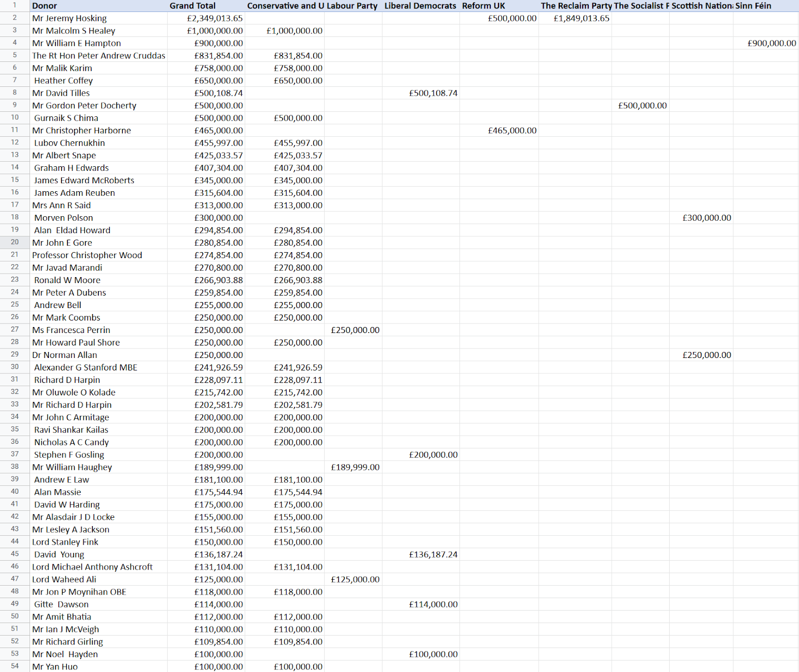
Task: Click the Alan Eldad Howard cell
Action: coord(98,231)
